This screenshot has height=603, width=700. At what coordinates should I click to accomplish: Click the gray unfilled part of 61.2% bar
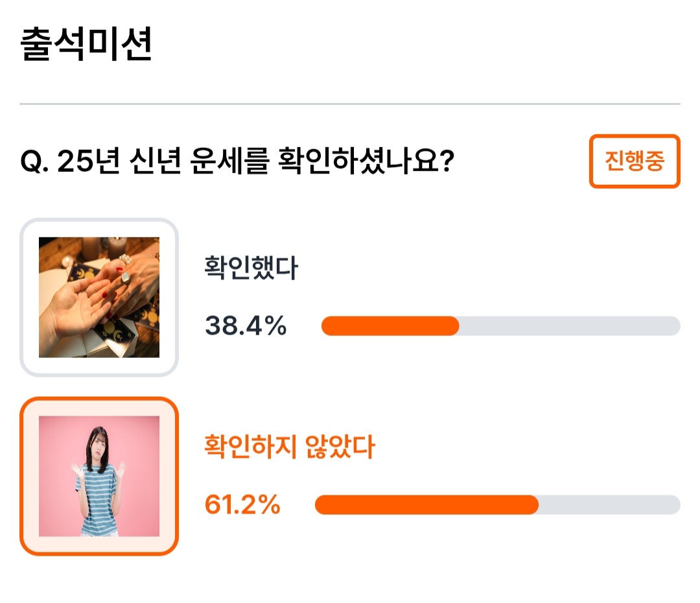tap(609, 504)
